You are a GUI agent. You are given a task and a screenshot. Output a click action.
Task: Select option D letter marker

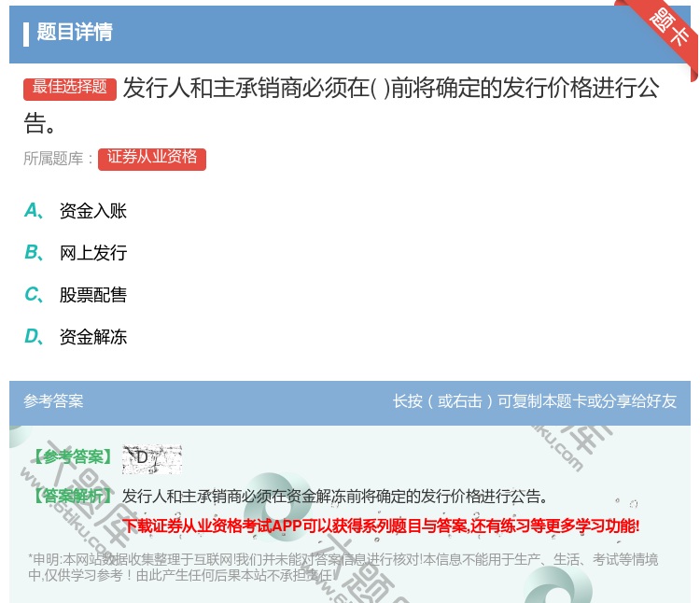tap(34, 337)
